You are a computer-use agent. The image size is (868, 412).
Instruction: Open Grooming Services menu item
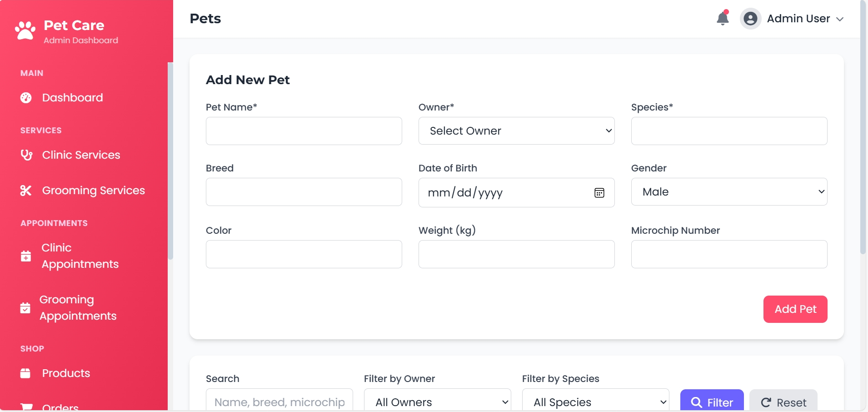[x=93, y=191]
